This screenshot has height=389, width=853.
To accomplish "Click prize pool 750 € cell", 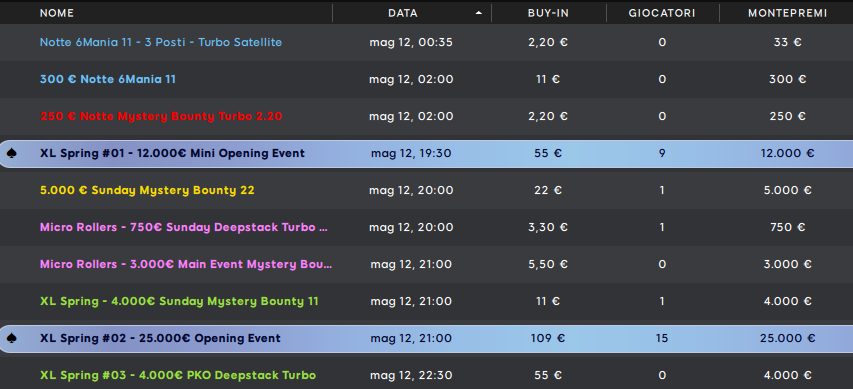I will (x=788, y=227).
